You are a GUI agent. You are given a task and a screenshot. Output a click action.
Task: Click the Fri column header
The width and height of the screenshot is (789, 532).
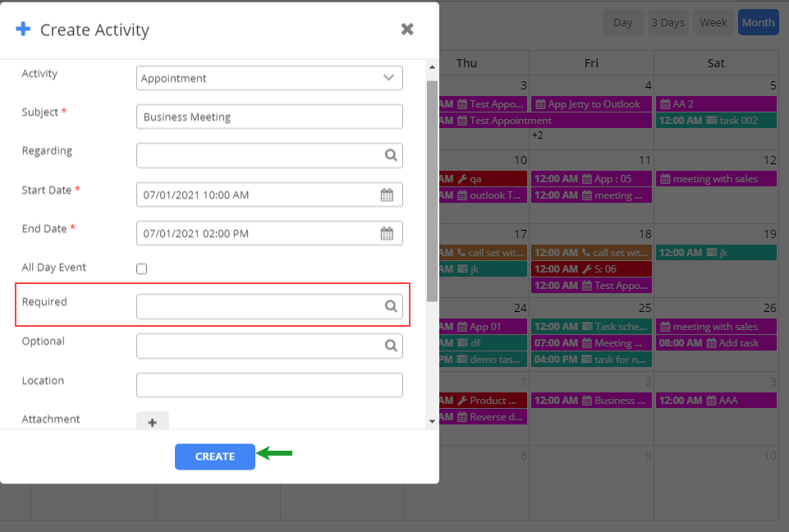[591, 63]
